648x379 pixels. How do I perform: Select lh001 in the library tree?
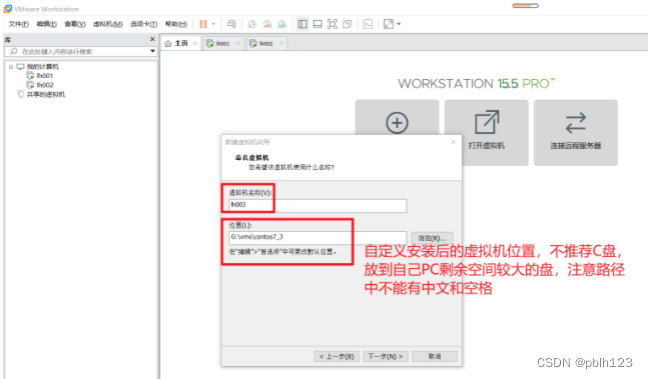coord(45,76)
